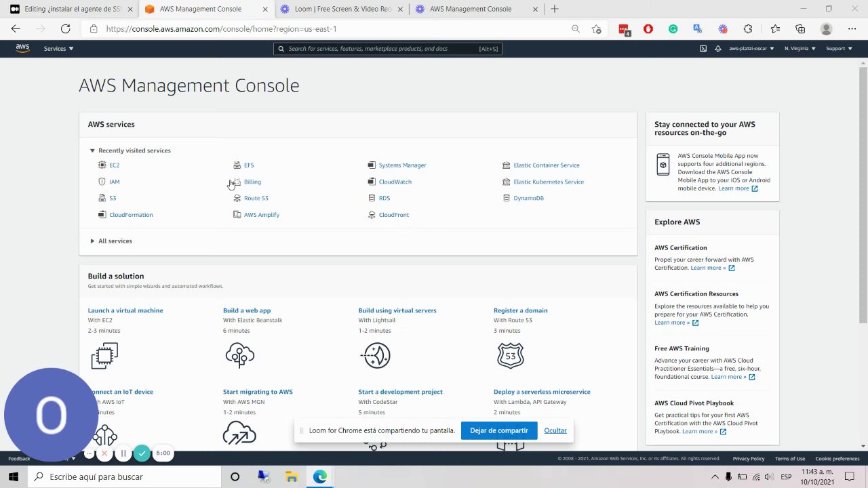The image size is (868, 488).
Task: Click the S3 bucket icon
Action: click(x=102, y=198)
